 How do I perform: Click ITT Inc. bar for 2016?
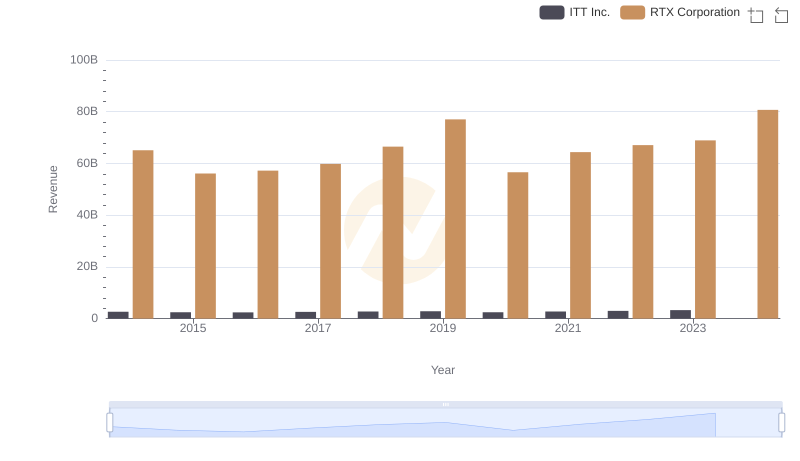(x=243, y=315)
